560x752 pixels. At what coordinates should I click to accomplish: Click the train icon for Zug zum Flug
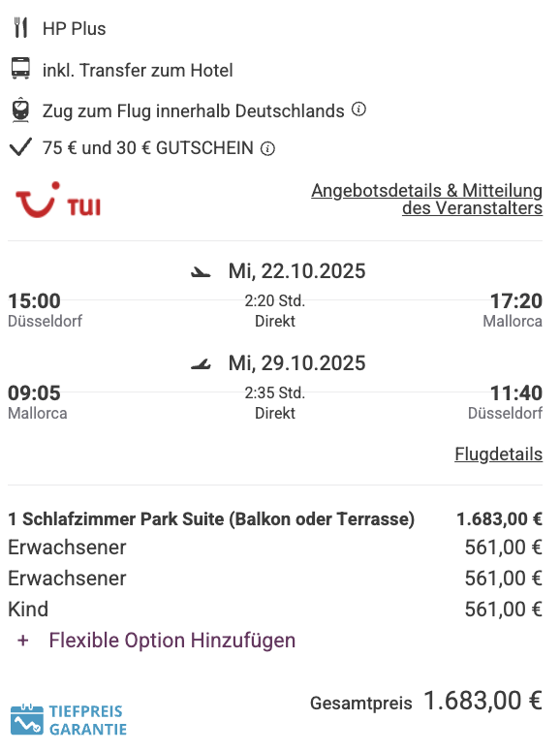pyautogui.click(x=20, y=110)
